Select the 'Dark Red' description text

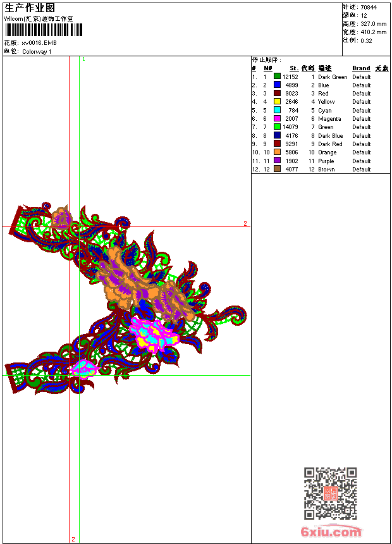pyautogui.click(x=330, y=144)
